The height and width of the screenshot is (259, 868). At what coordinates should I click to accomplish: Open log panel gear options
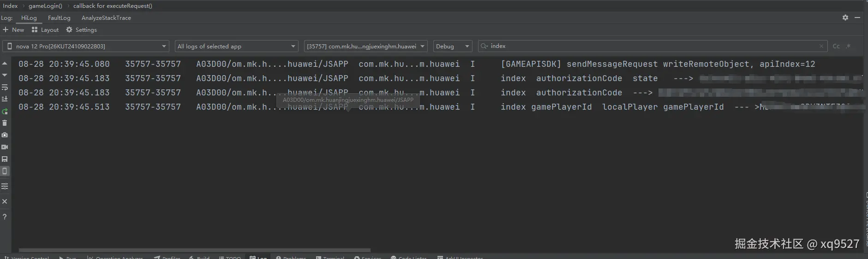point(845,18)
